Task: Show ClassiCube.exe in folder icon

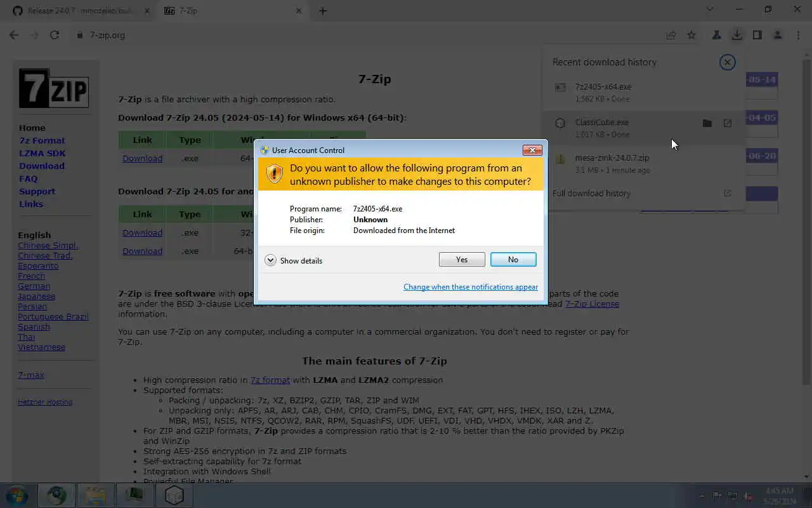Action: (x=707, y=123)
